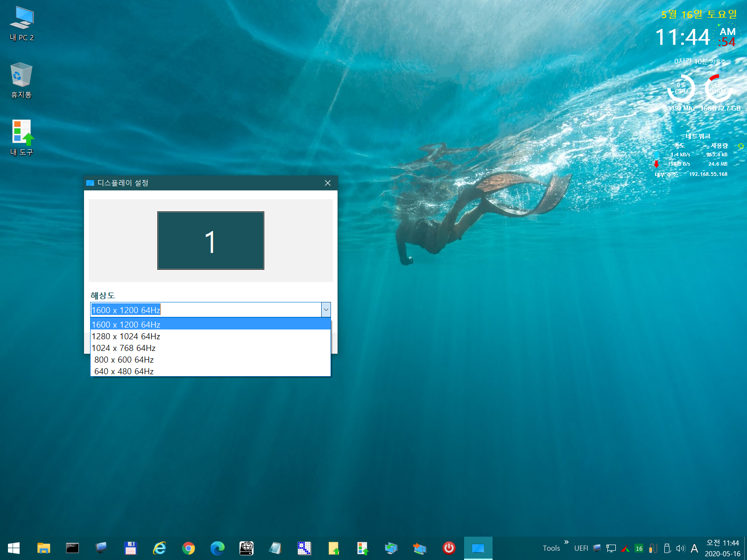Viewport: 747px width, 560px height.
Task: Click the blue floppy disk save icon in the taskbar
Action: click(130, 548)
